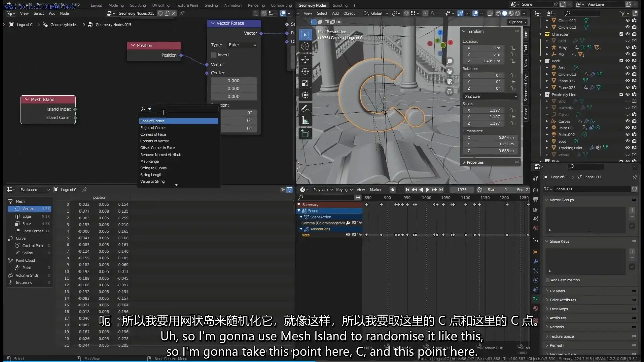Disable the Character collection checkbox
The width and height of the screenshot is (644, 362).
(621, 34)
